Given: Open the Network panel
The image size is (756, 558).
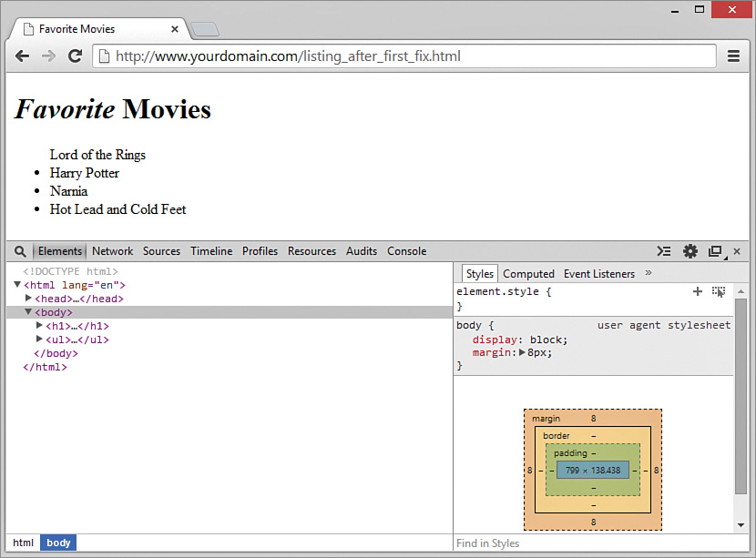Looking at the screenshot, I should click(x=112, y=251).
